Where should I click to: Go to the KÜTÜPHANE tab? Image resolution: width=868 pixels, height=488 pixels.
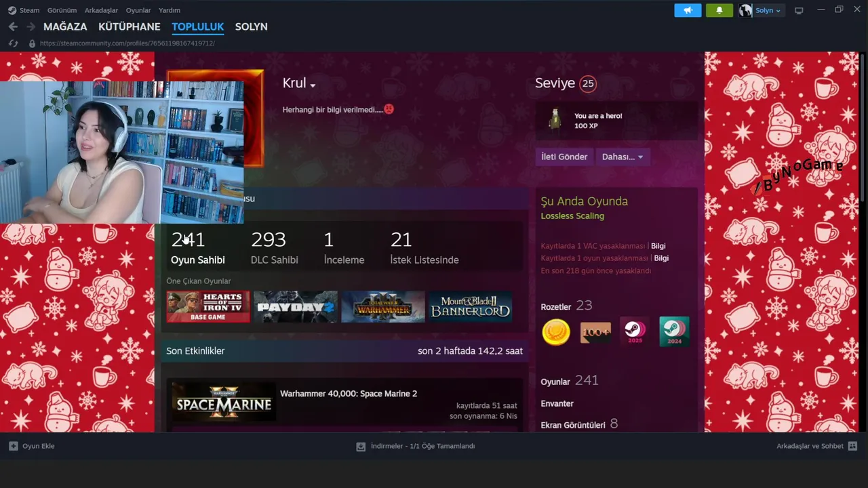(130, 26)
